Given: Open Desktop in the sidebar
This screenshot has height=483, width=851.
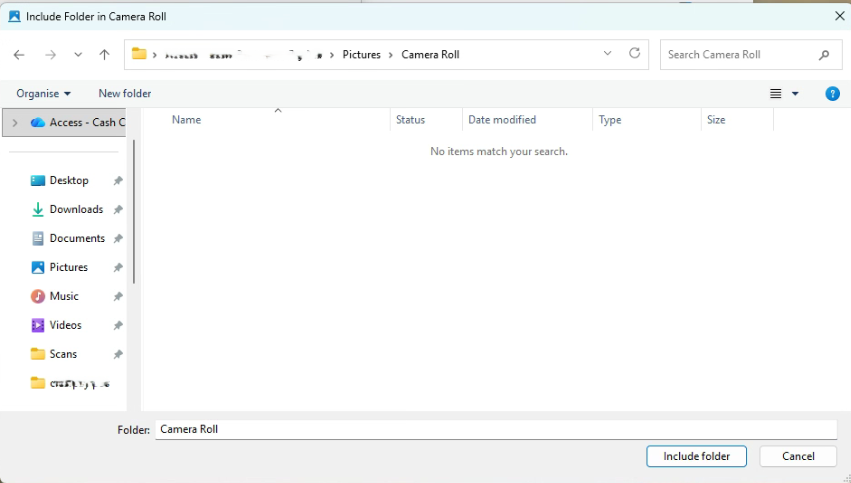Looking at the screenshot, I should tap(69, 181).
